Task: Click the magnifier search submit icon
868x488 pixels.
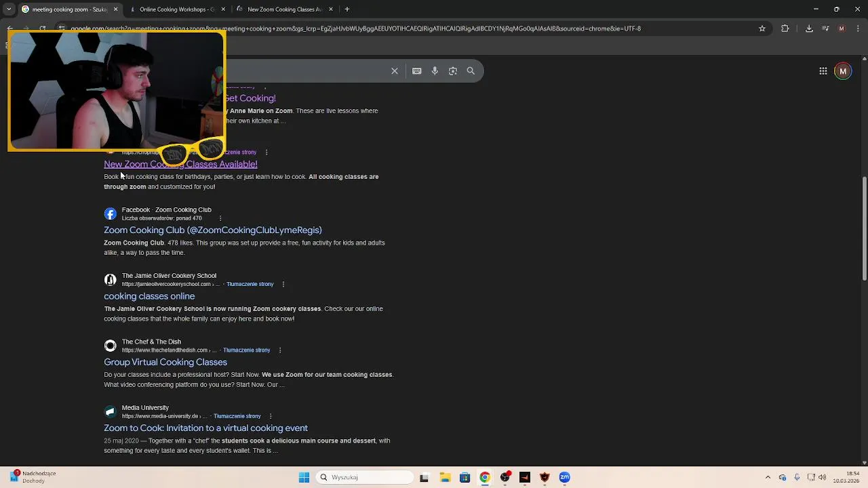Action: pyautogui.click(x=471, y=71)
